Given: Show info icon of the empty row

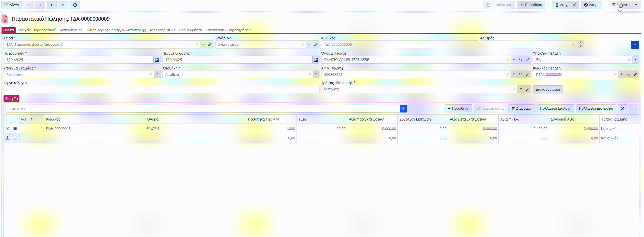Looking at the screenshot, I should click(8, 138).
